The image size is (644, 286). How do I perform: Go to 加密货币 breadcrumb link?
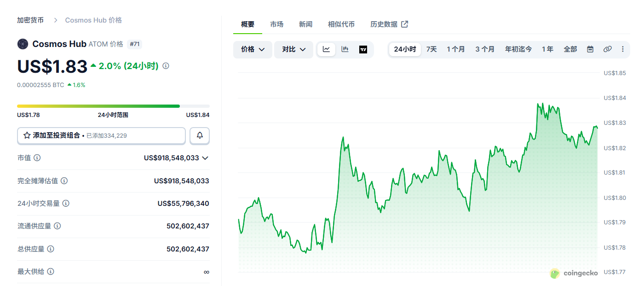click(x=30, y=20)
